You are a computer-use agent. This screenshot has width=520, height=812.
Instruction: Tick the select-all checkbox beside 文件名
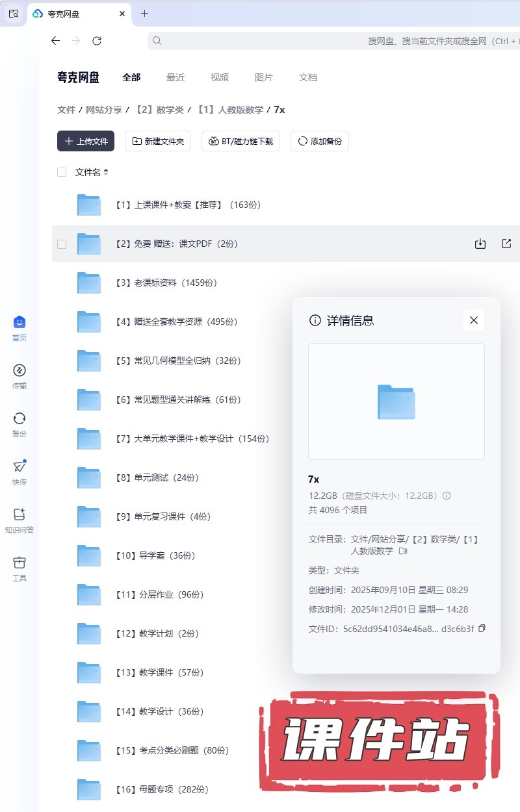pyautogui.click(x=62, y=172)
